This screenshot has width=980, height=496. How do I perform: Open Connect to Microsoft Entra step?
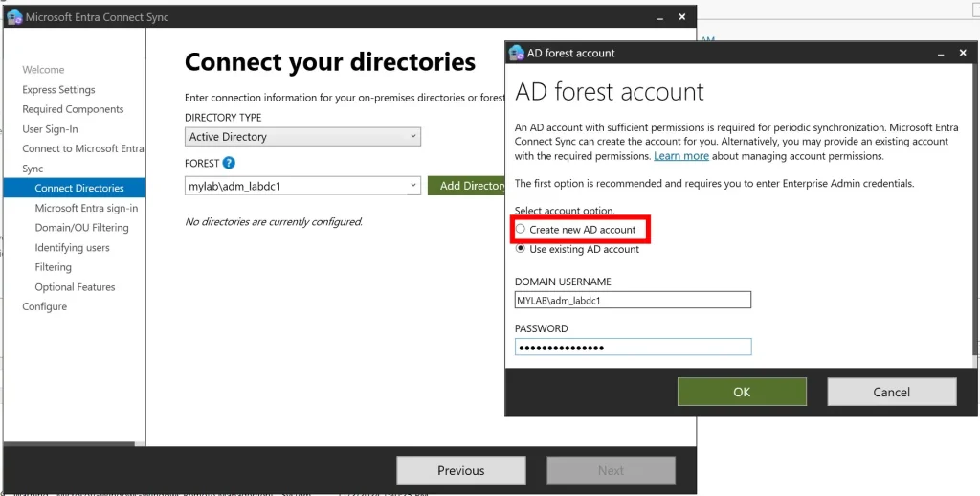(83, 148)
